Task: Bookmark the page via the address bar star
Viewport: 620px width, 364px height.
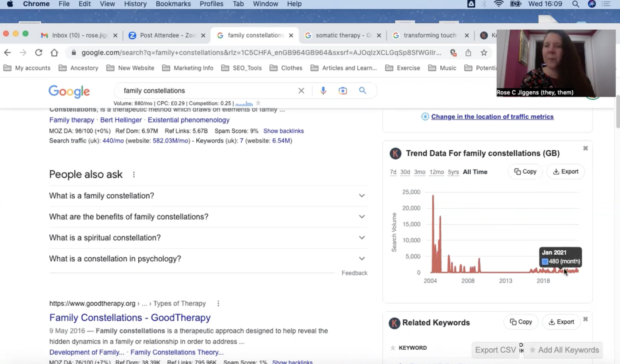Action: [x=484, y=53]
